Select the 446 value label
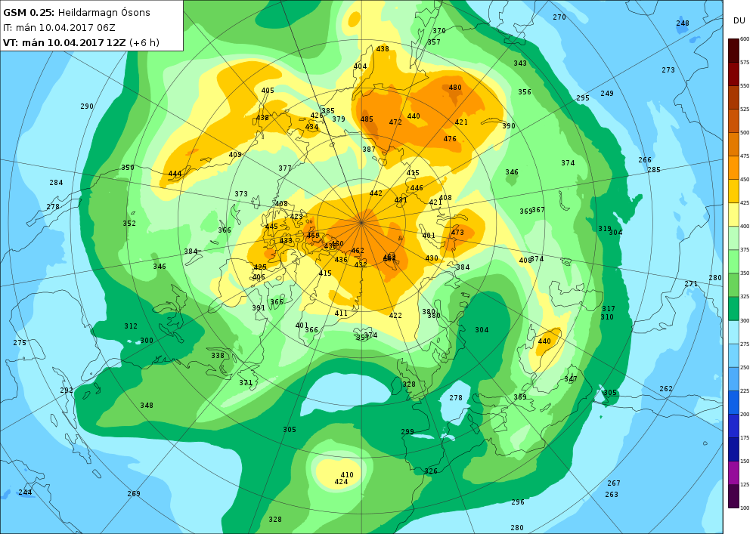756x534 pixels. point(417,188)
